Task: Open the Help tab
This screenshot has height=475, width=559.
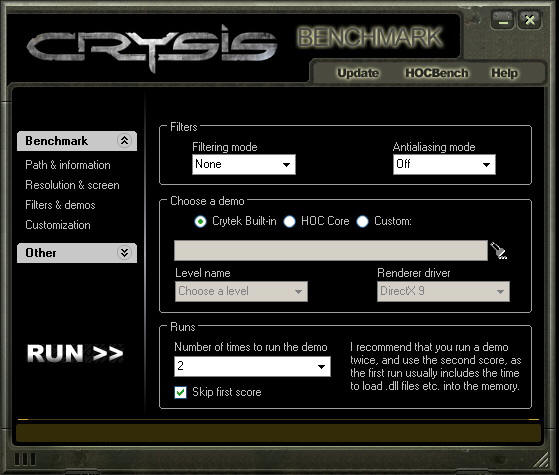Action: click(504, 73)
